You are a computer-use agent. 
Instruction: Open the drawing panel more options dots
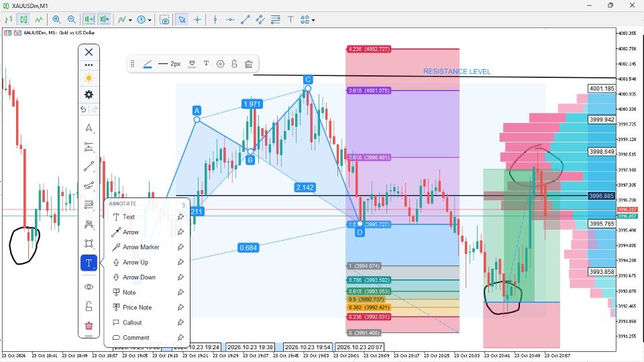tap(89, 65)
